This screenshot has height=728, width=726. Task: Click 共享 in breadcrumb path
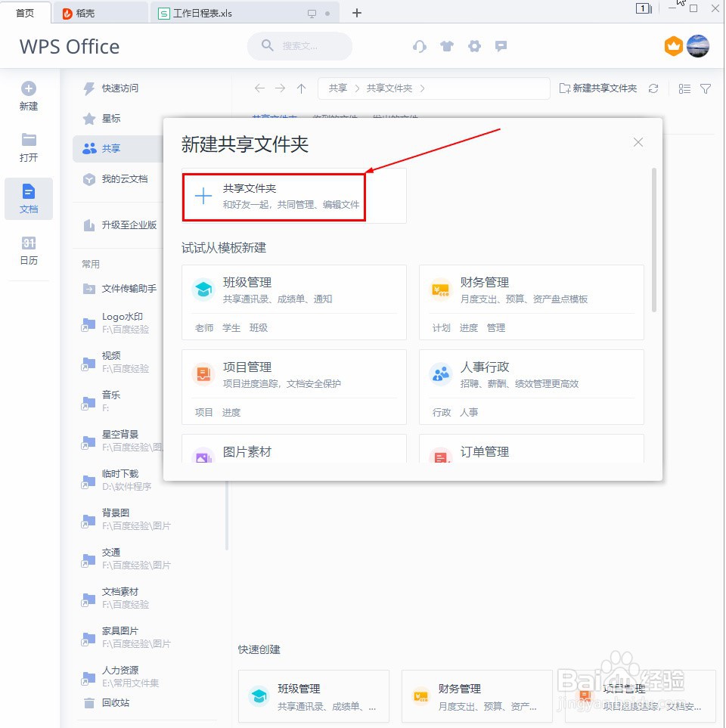point(338,88)
